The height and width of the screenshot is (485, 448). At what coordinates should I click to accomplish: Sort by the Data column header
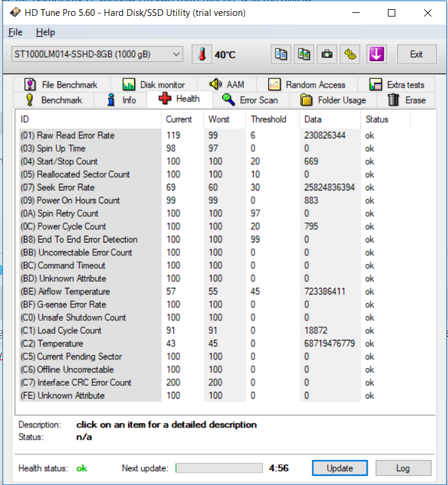tap(330, 119)
